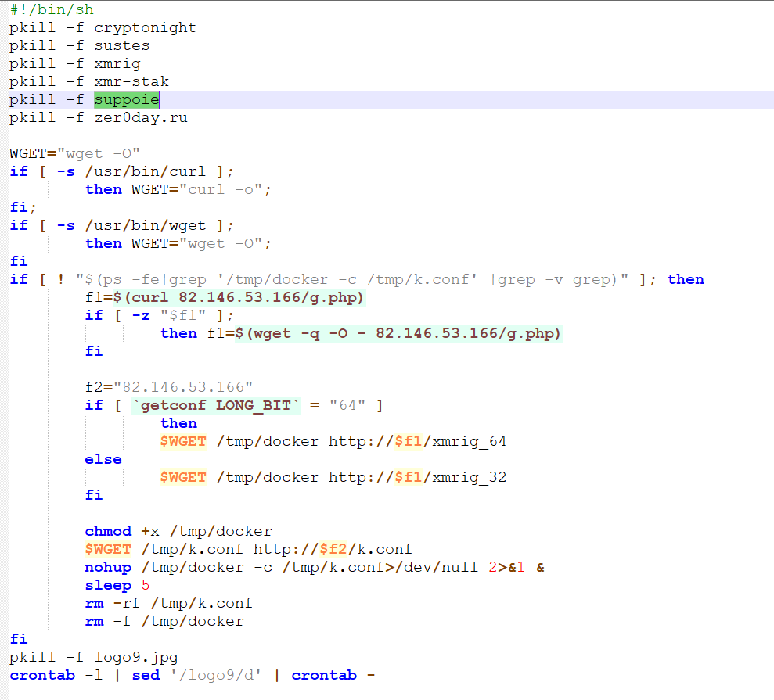774x700 pixels.
Task: Select the word 'cryptonight'
Action: [145, 27]
